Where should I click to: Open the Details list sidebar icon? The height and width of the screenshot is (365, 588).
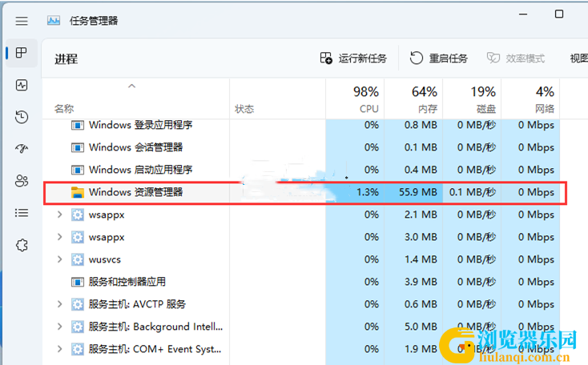click(x=22, y=213)
